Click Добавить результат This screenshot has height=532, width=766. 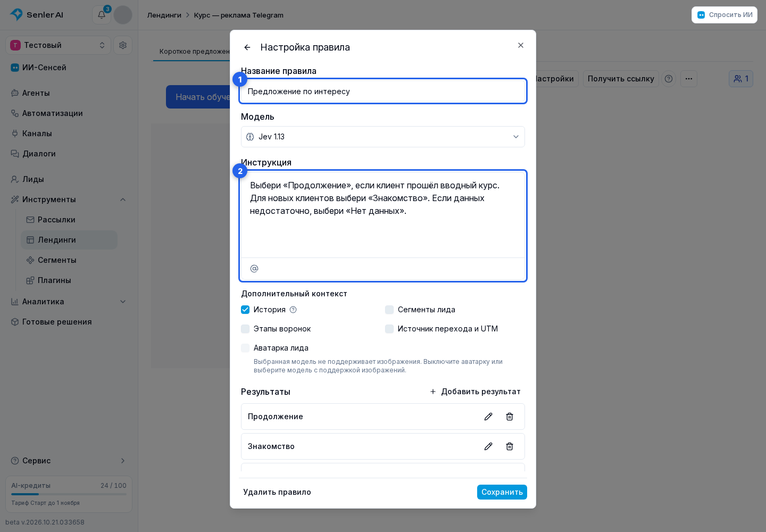coord(475,392)
